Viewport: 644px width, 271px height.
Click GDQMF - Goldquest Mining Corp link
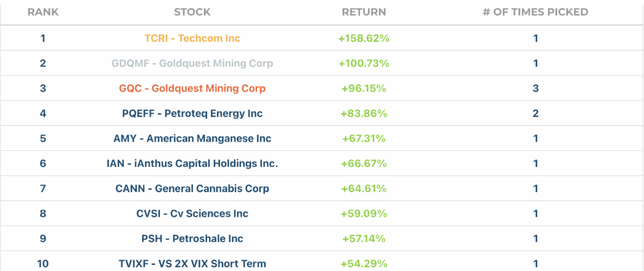click(x=192, y=63)
